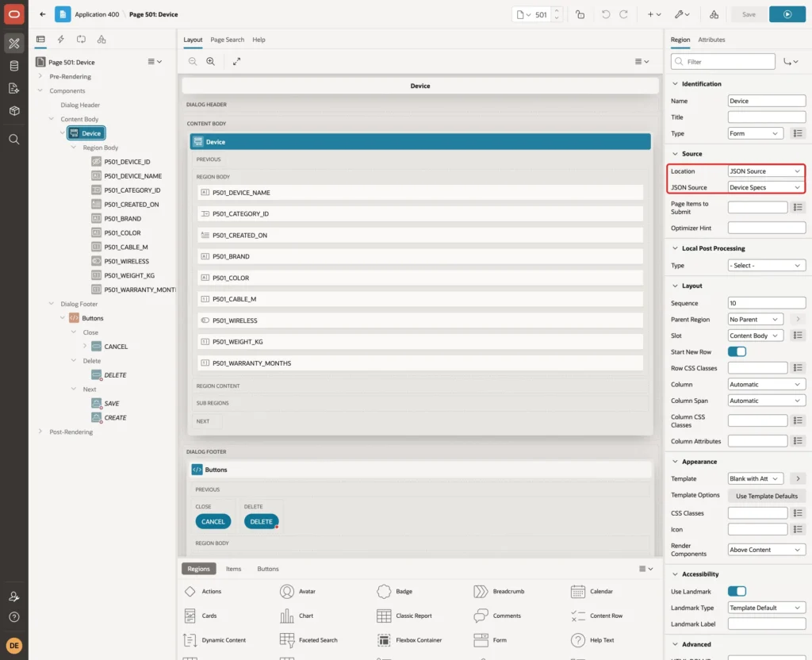This screenshot has width=812, height=660.
Task: Open the search magnifier in left sidebar
Action: (x=14, y=140)
